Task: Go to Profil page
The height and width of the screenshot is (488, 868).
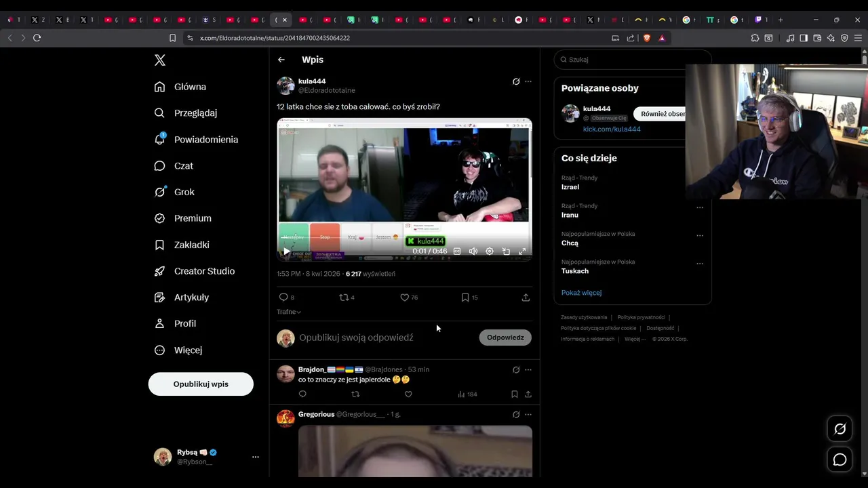Action: tap(175, 324)
